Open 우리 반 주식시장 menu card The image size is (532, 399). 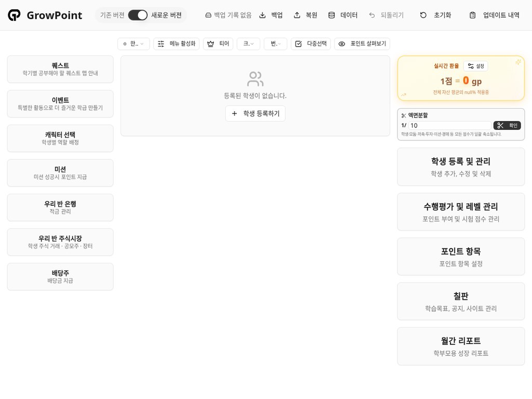[x=60, y=242]
